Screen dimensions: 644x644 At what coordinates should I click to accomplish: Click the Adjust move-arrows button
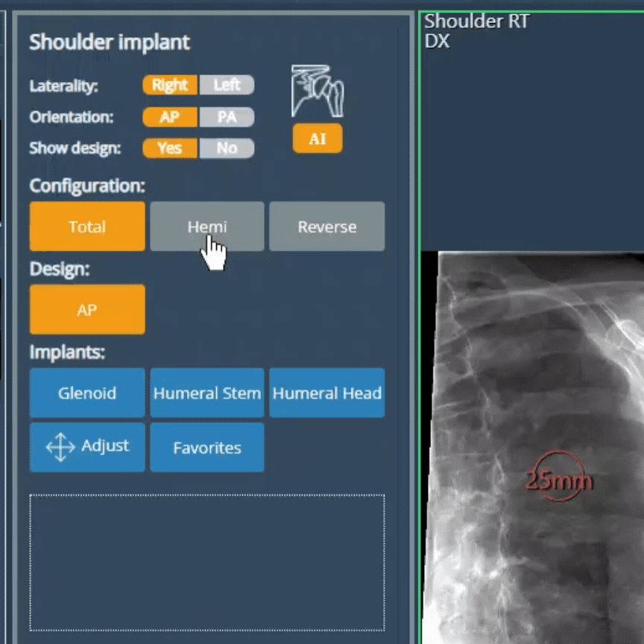click(87, 447)
